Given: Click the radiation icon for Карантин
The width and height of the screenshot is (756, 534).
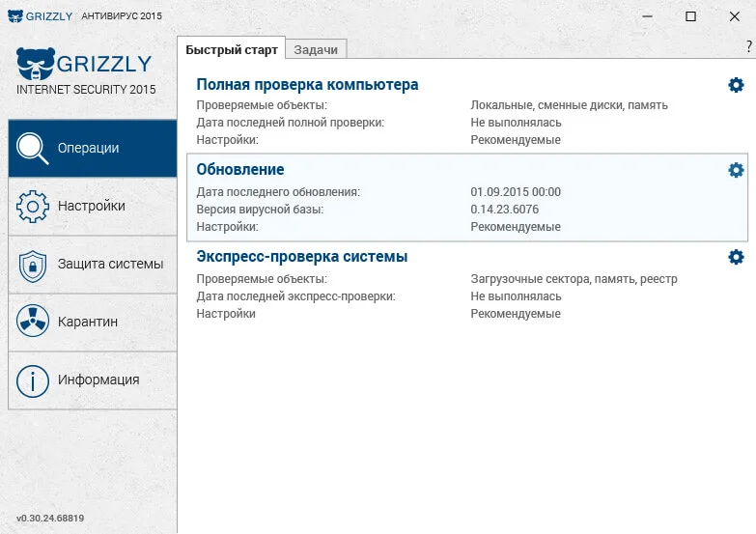Looking at the screenshot, I should pyautogui.click(x=32, y=321).
